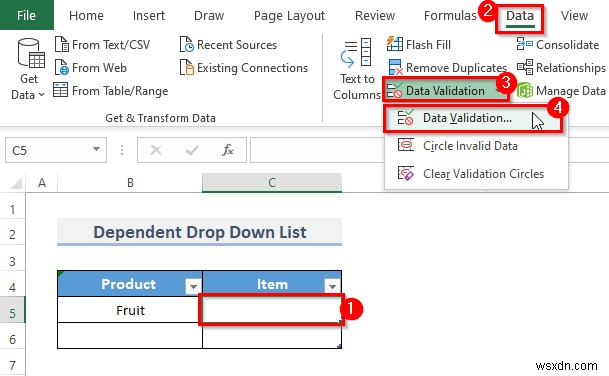
Task: Select row 4 header
Action: (12, 287)
